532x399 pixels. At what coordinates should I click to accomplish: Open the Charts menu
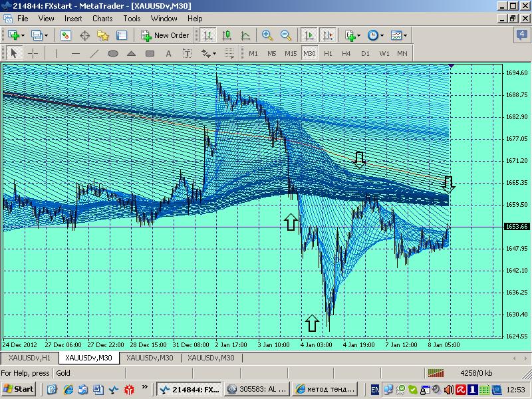(102, 19)
